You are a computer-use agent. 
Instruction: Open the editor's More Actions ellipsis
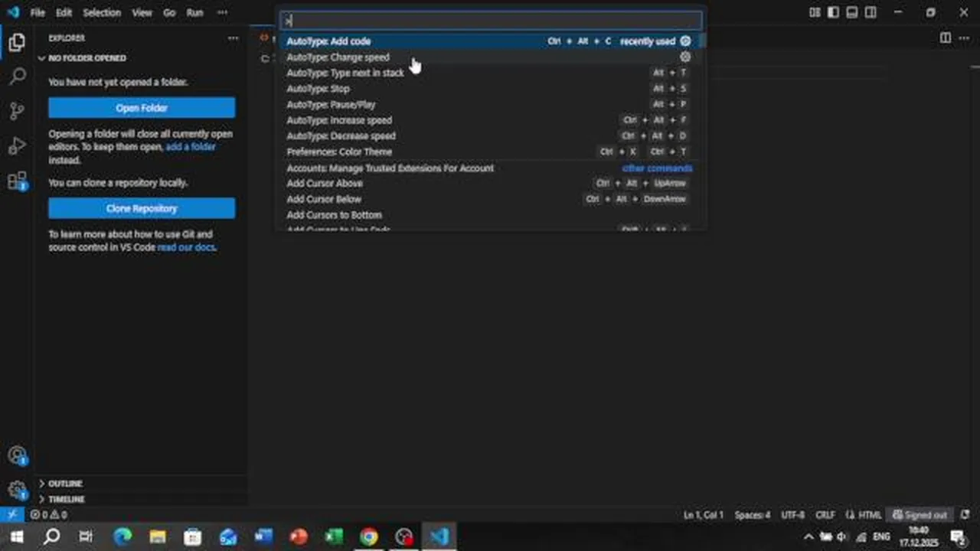(965, 37)
